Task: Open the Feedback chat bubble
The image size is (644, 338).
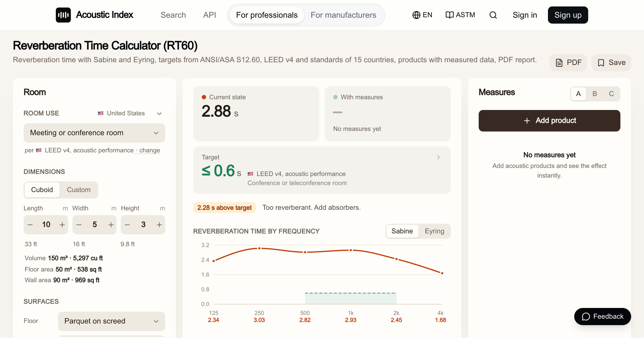Action: pos(602,317)
